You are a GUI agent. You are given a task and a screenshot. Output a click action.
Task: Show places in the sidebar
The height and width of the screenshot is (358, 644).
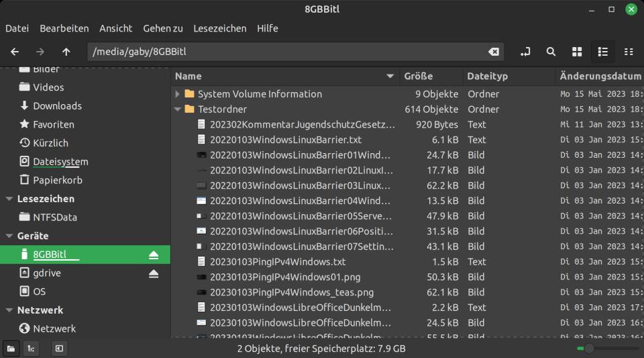tap(11, 349)
